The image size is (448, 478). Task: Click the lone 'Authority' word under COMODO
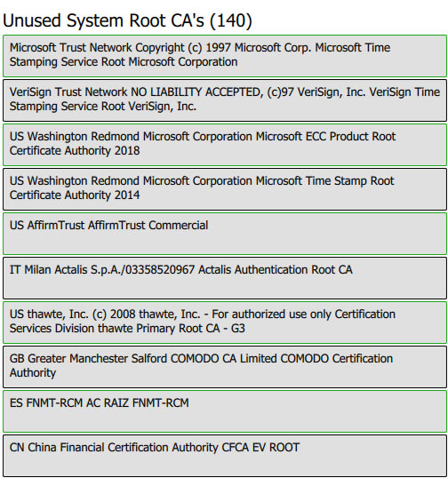pos(33,373)
